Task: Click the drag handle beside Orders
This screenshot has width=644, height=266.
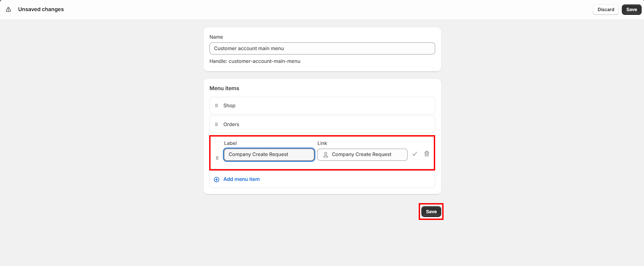Action: click(x=217, y=124)
